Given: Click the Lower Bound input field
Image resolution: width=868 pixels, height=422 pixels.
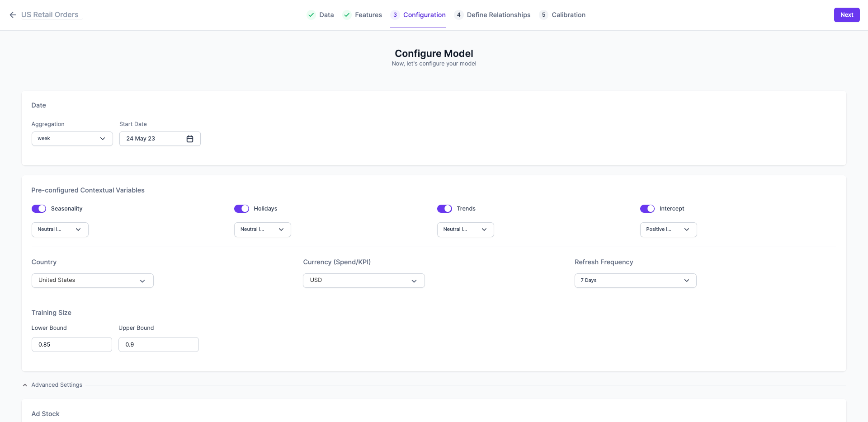Looking at the screenshot, I should (x=72, y=345).
